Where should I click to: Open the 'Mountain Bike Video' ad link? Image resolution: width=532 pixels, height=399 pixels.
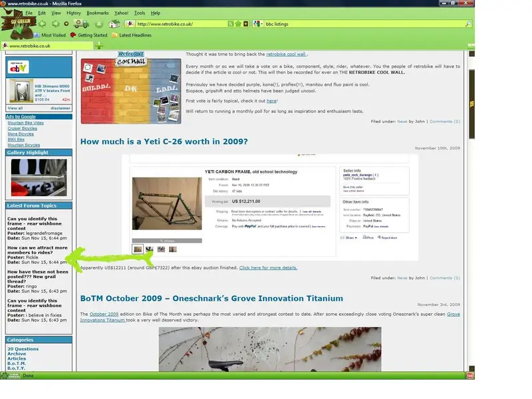click(x=26, y=123)
